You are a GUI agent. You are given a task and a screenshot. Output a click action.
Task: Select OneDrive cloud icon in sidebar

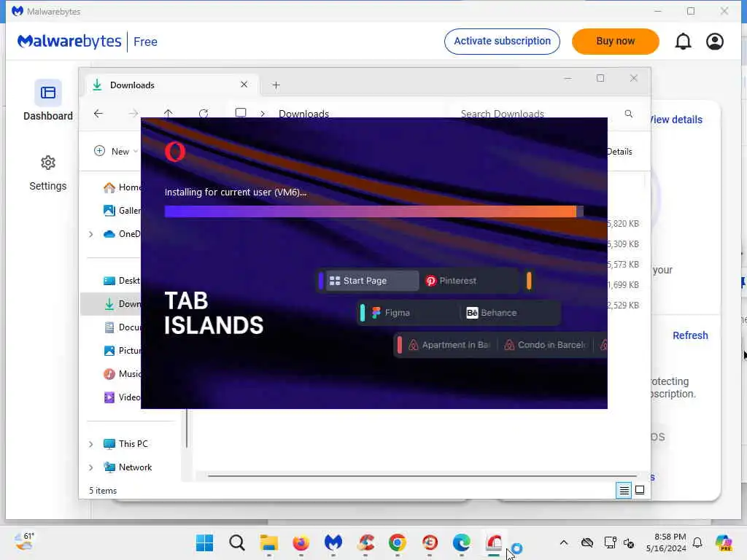[x=109, y=234]
